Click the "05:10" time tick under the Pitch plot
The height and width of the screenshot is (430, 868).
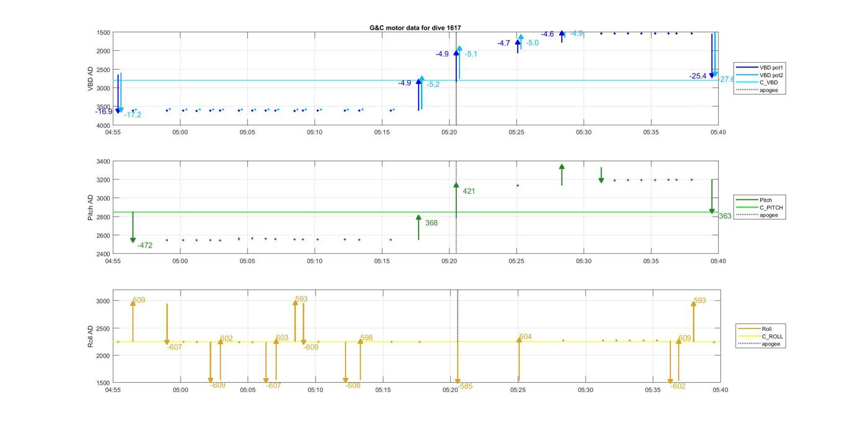(x=314, y=261)
